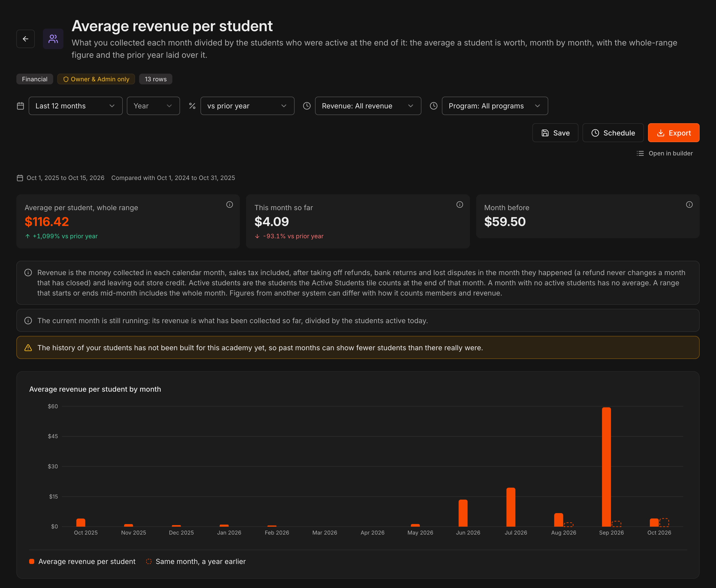Click the calendar icon beside Last 12 months
The image size is (716, 588).
[x=20, y=106]
